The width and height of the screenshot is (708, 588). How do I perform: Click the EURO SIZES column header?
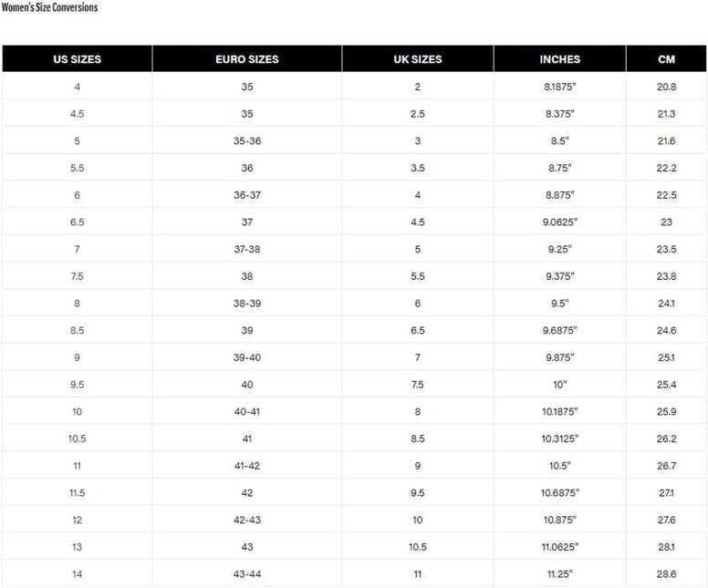point(247,58)
